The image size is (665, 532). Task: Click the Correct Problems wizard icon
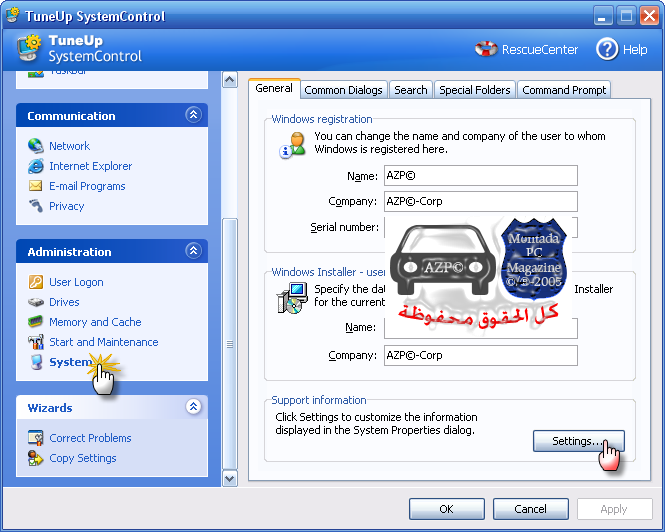[x=36, y=438]
